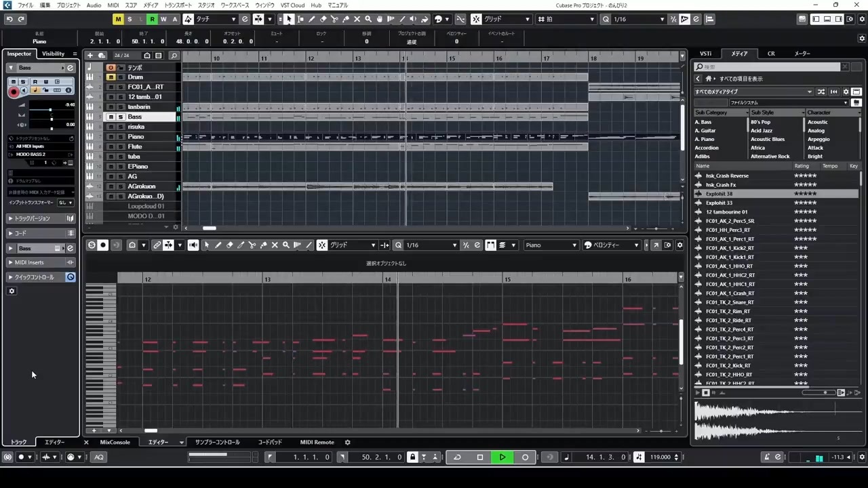This screenshot has width=868, height=488.
Task: Click the Add Track plus icon
Action: tap(90, 56)
